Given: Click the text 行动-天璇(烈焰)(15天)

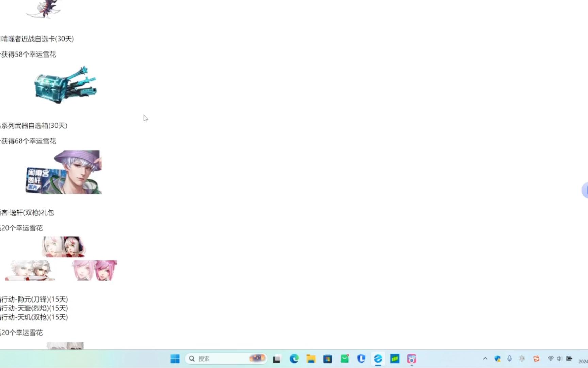Looking at the screenshot, I should pyautogui.click(x=35, y=308).
